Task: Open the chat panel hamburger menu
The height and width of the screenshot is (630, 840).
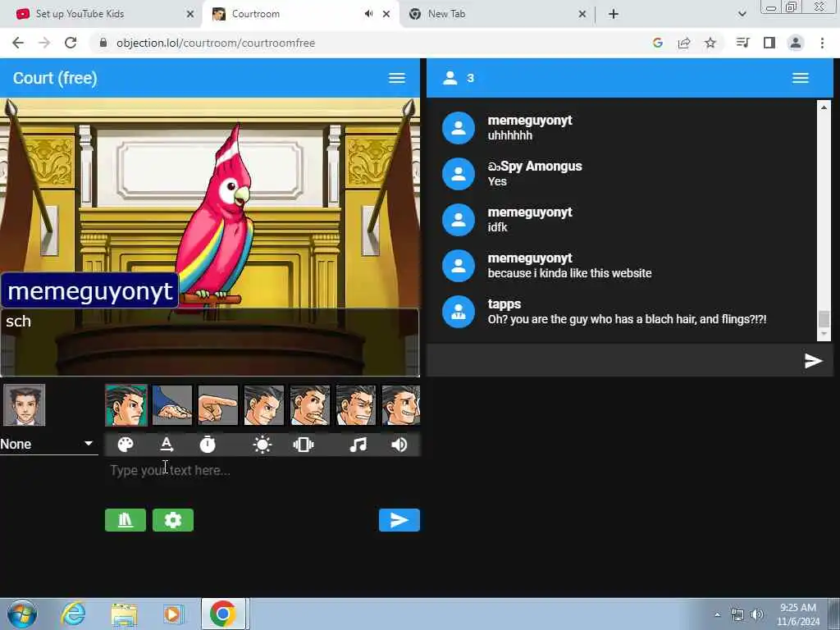Action: point(801,78)
